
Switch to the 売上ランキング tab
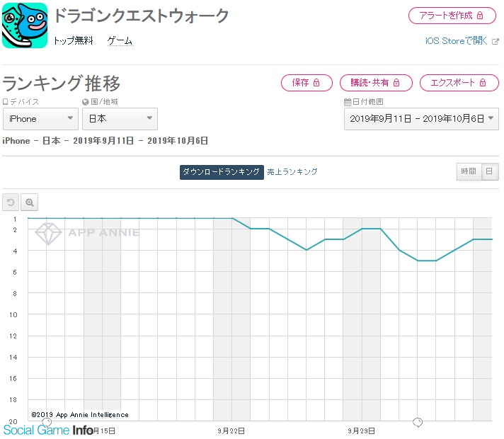(x=292, y=172)
